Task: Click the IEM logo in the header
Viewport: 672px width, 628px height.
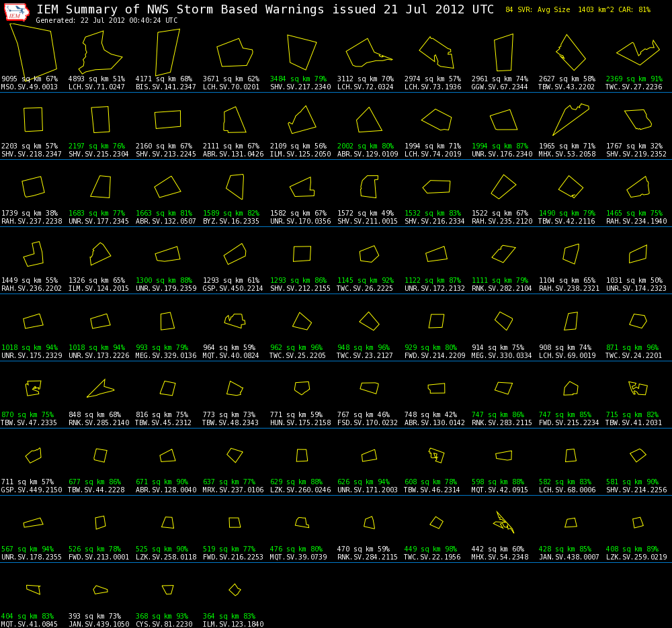Action: 17,12
